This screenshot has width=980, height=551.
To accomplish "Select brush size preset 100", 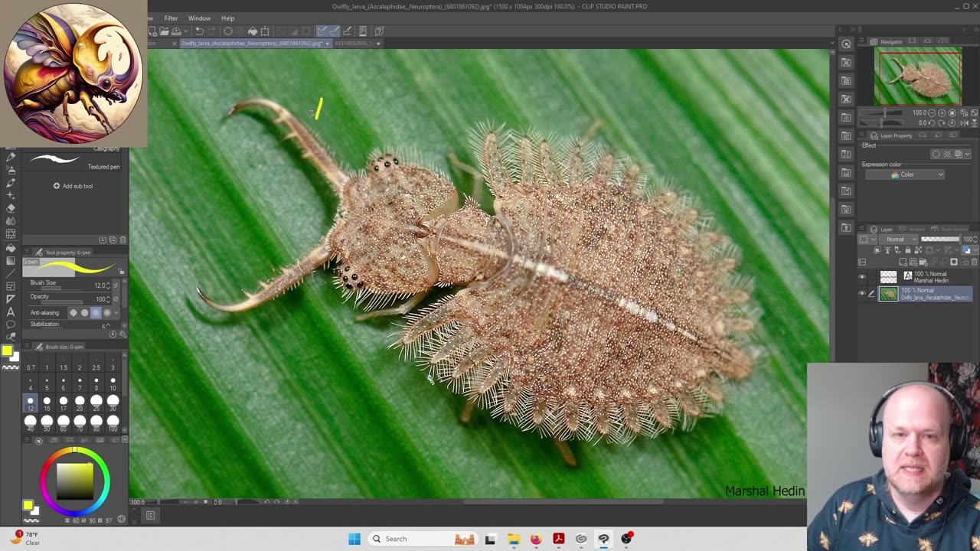I will 113,423.
